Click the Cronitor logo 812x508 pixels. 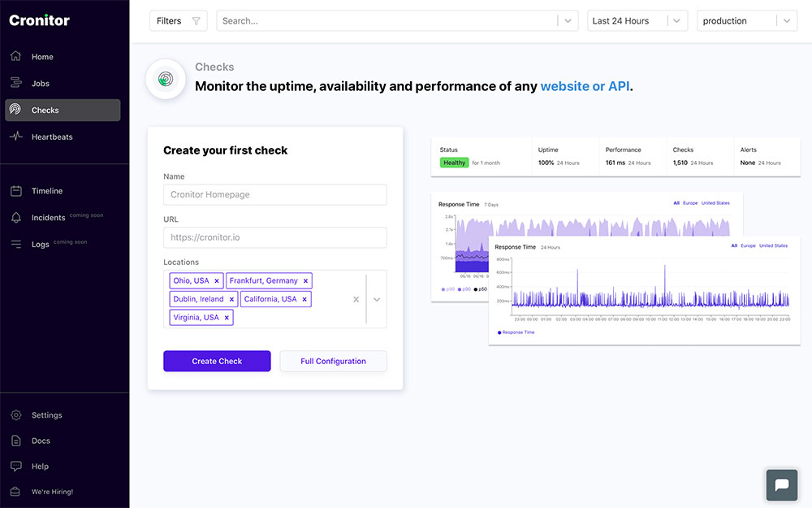(39, 20)
